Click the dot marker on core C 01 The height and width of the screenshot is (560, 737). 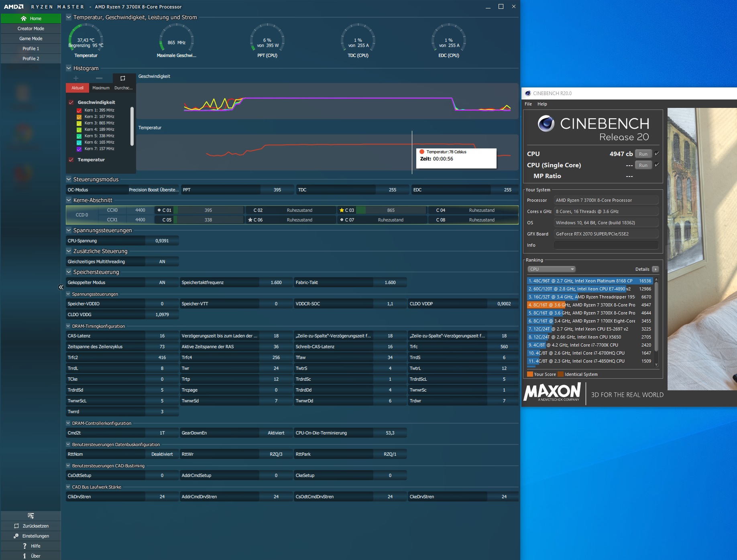159,210
